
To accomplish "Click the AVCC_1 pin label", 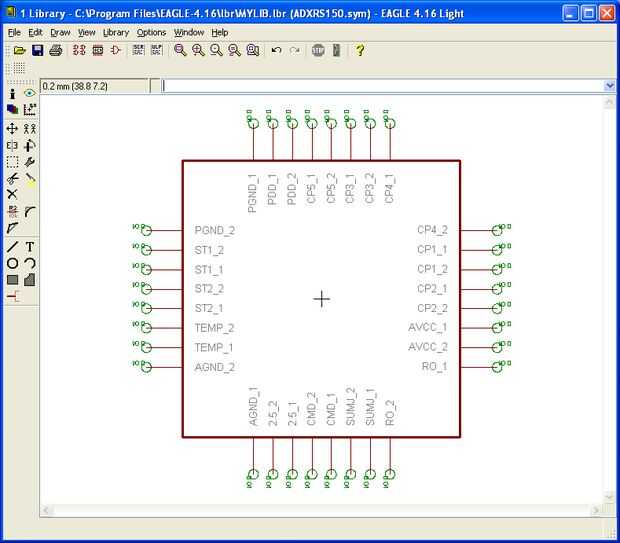I will [427, 328].
